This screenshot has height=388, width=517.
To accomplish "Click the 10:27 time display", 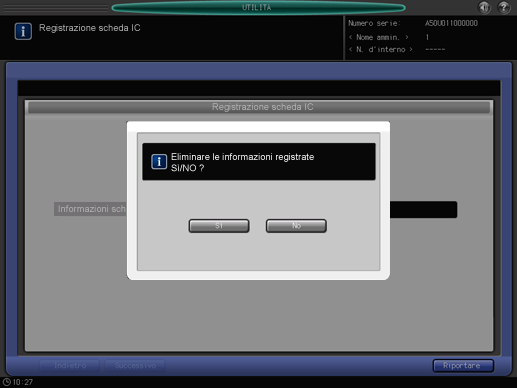I will 23,382.
